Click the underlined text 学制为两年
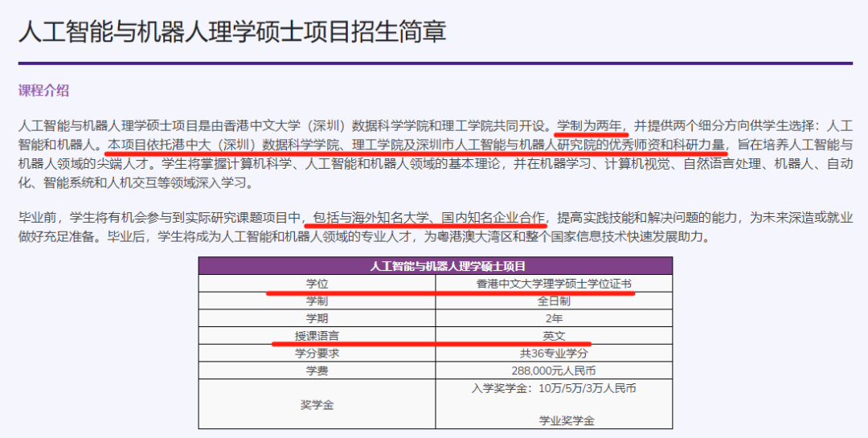This screenshot has width=868, height=438. point(590,126)
